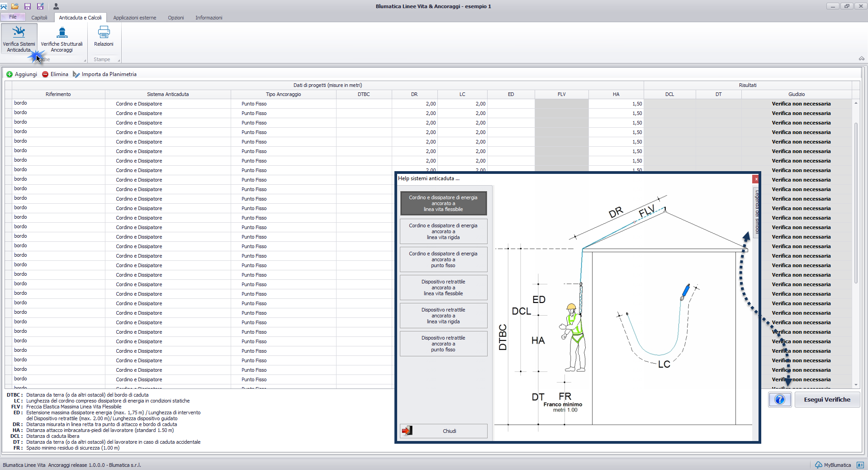Click the blue question mark help button
The width and height of the screenshot is (868, 470).
[779, 400]
